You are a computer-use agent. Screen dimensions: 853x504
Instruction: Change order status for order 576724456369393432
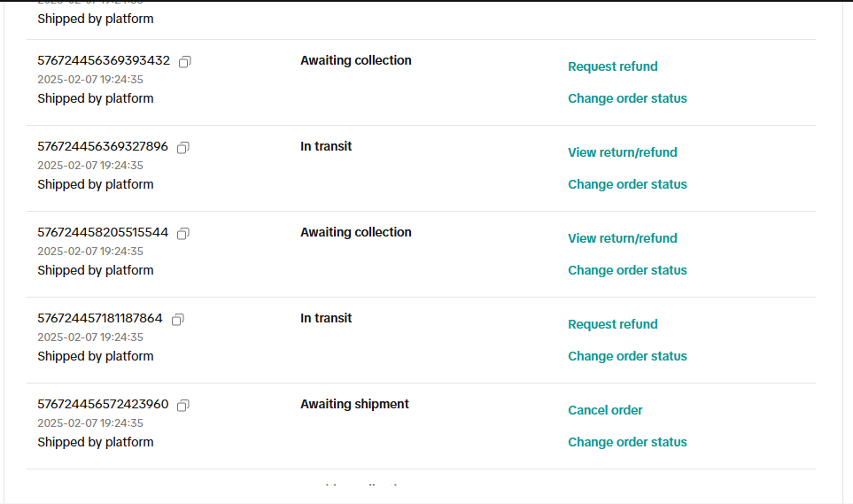tap(627, 98)
